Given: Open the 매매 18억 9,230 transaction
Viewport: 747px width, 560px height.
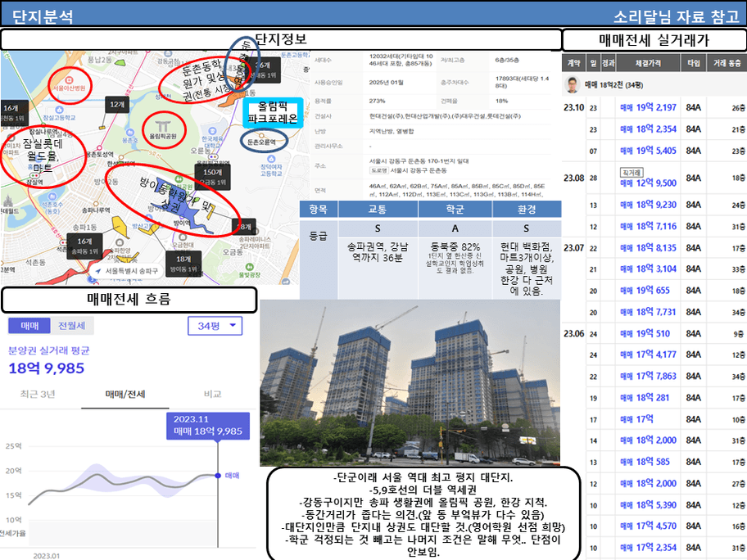Looking at the screenshot, I should (x=648, y=205).
